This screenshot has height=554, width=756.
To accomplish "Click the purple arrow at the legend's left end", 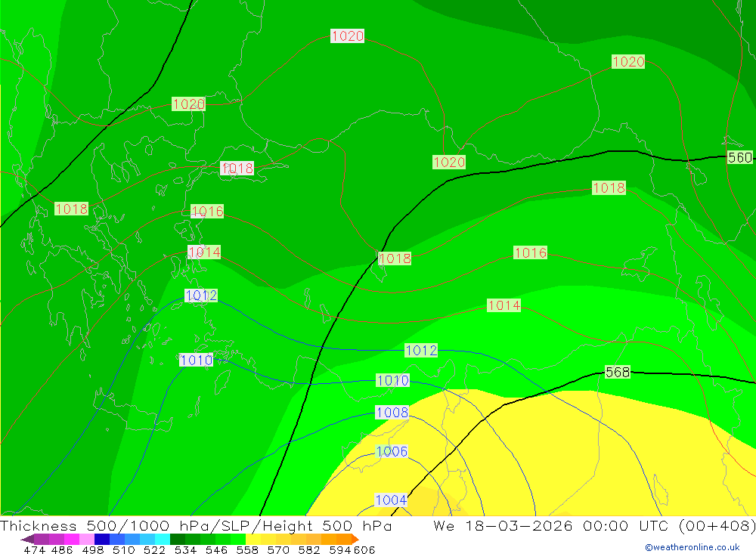I will (x=27, y=539).
